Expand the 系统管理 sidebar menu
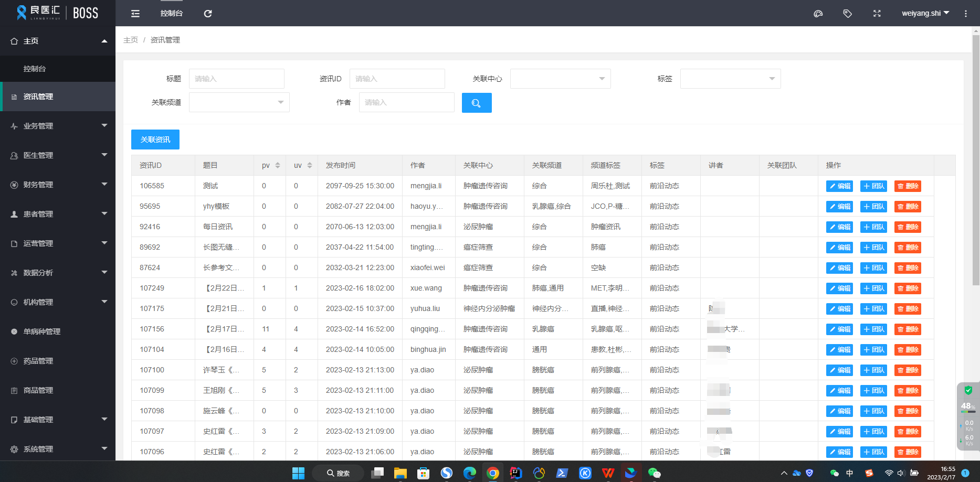The height and width of the screenshot is (482, 980). pos(58,449)
